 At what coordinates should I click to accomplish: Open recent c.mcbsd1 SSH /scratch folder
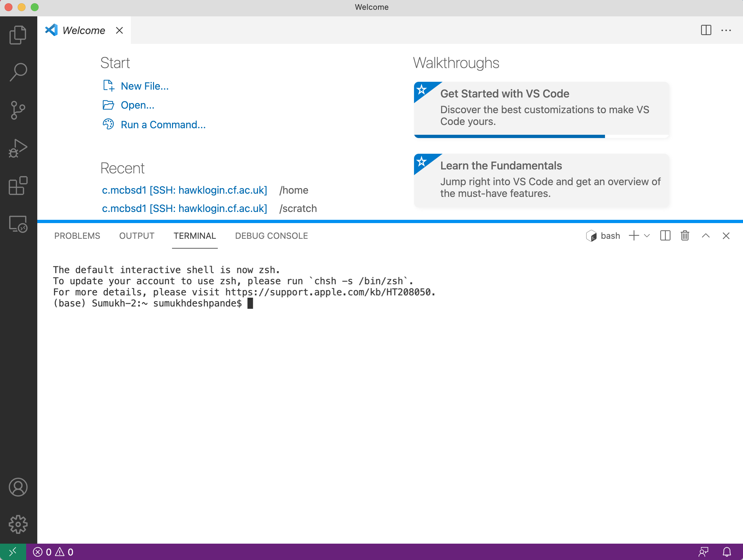coord(184,208)
